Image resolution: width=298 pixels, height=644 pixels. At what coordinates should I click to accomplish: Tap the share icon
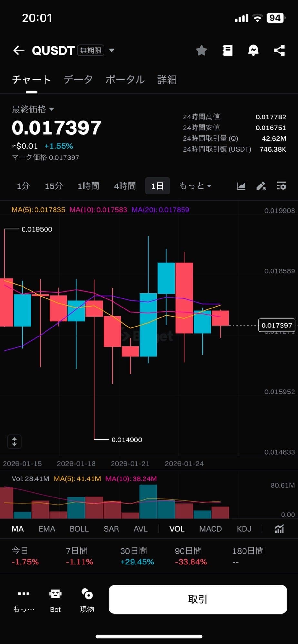pos(279,50)
